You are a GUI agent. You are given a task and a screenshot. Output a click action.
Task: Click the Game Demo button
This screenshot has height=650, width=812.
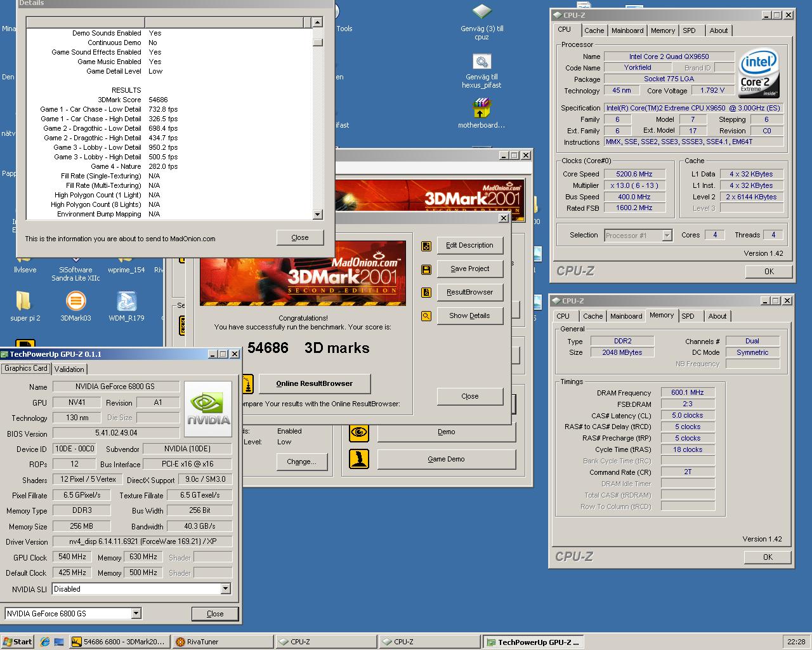[x=446, y=459]
